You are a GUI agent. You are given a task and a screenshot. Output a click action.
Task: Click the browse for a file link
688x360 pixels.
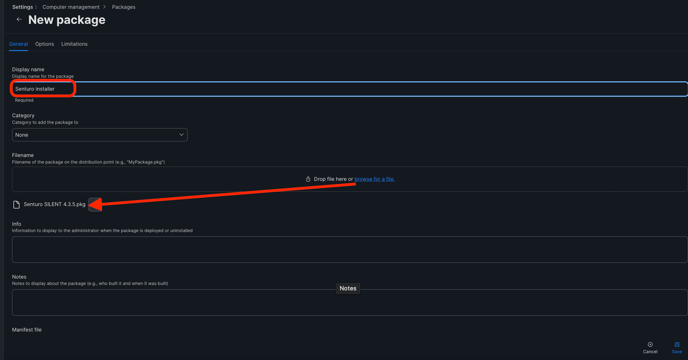(x=374, y=179)
